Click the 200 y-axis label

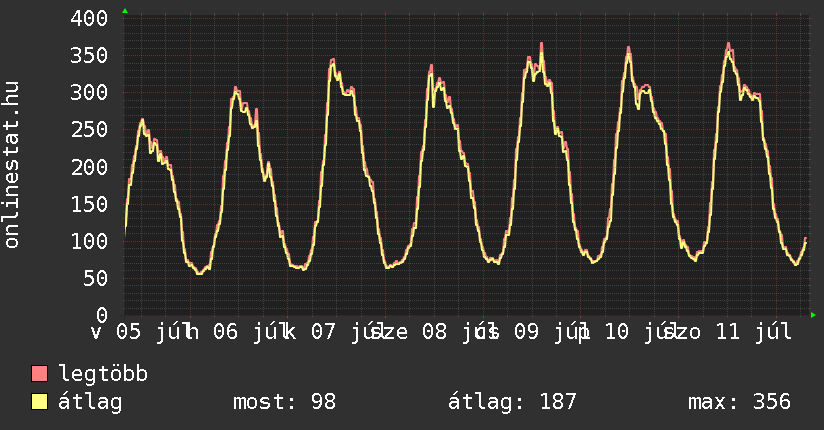(x=89, y=167)
